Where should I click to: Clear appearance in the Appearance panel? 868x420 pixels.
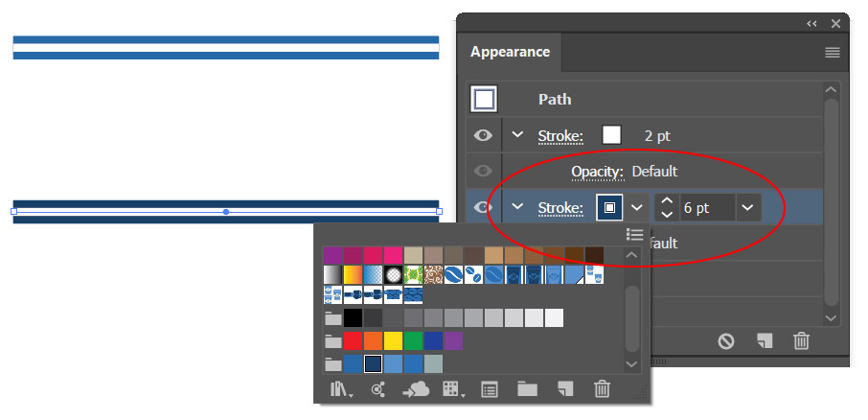click(727, 339)
